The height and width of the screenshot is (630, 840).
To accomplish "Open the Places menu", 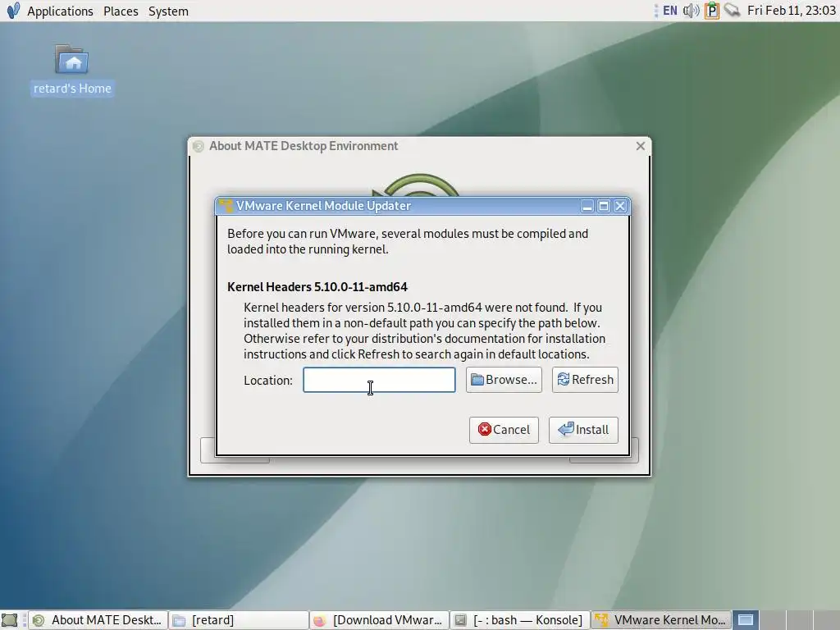I will [121, 11].
